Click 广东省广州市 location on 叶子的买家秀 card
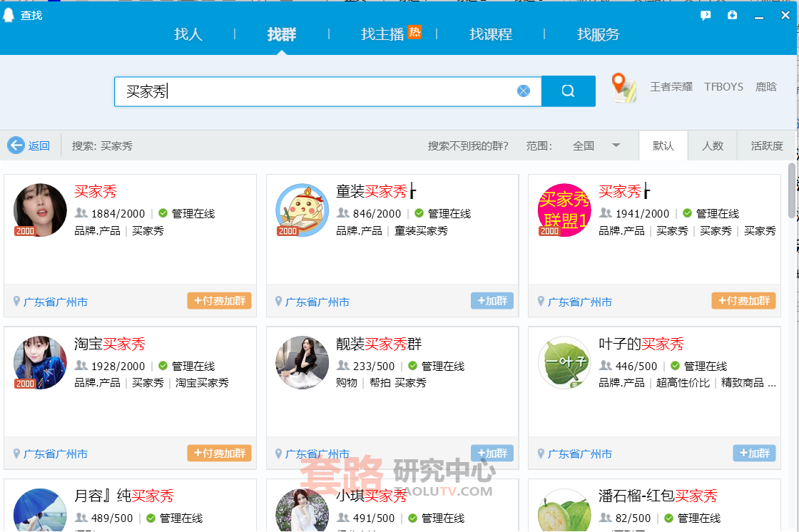This screenshot has height=532, width=799. 579,454
